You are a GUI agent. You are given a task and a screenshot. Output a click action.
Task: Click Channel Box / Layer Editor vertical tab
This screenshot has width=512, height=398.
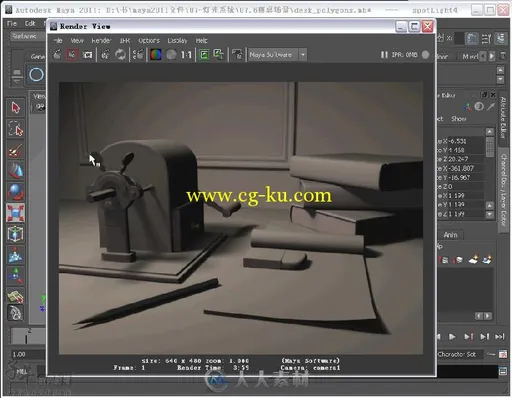[503, 190]
